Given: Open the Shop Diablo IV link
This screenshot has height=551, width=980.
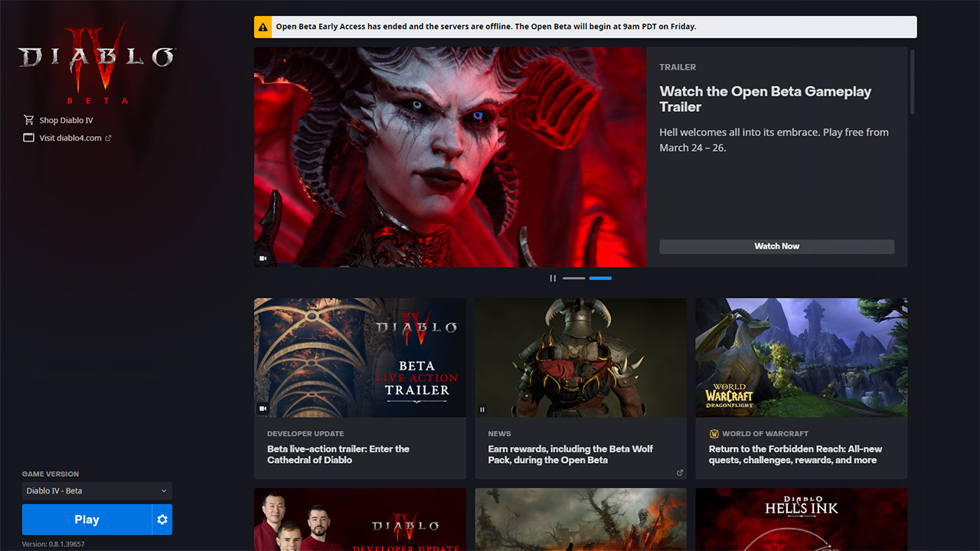Looking at the screenshot, I should pyautogui.click(x=66, y=120).
